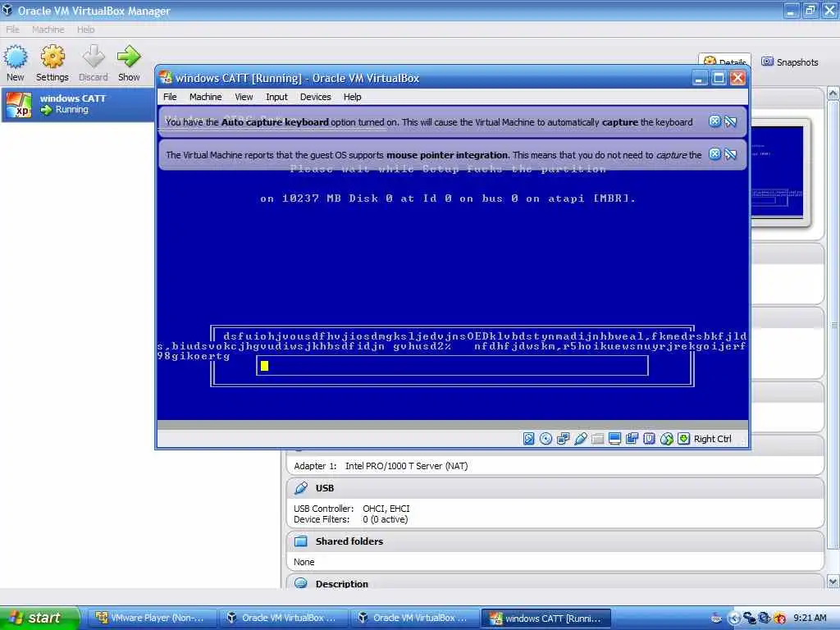Click the CPU virtualization icon in VM status bar
The width and height of the screenshot is (840, 630).
pos(649,439)
